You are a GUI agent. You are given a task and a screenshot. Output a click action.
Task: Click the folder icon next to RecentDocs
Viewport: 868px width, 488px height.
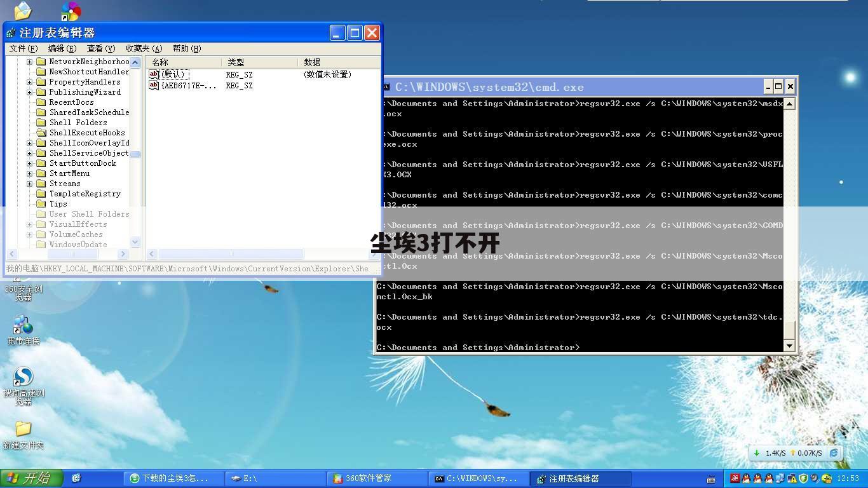coord(41,102)
